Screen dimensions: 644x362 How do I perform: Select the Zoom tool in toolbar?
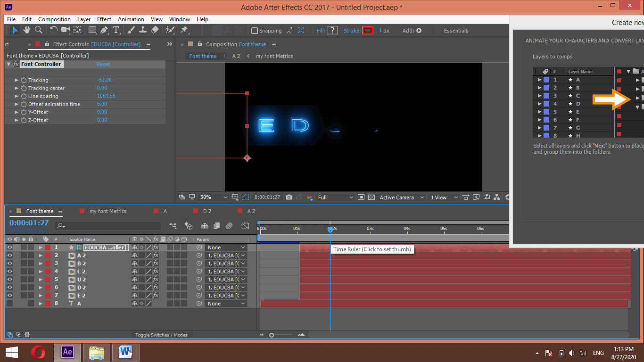pyautogui.click(x=39, y=30)
